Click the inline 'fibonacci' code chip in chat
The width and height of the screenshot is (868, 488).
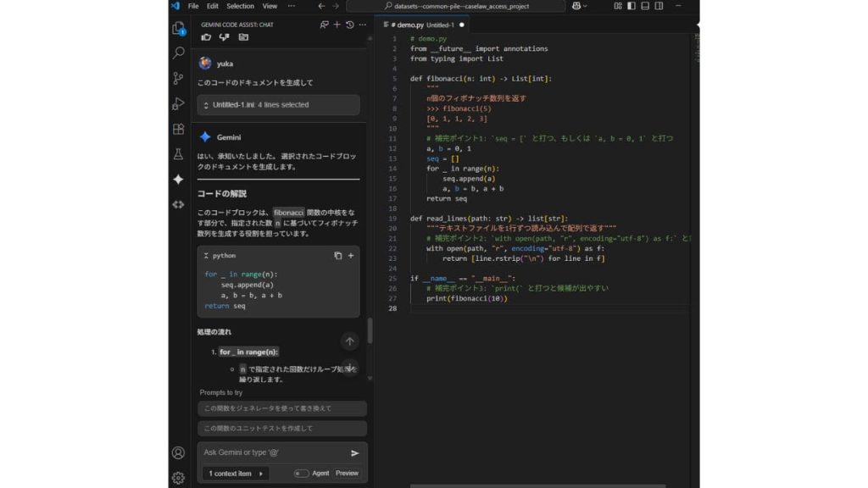tap(288, 213)
